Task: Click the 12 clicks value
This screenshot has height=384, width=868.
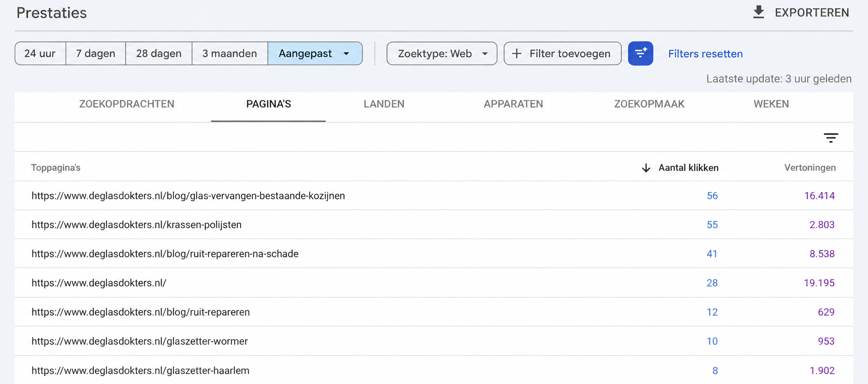Action: [x=712, y=312]
